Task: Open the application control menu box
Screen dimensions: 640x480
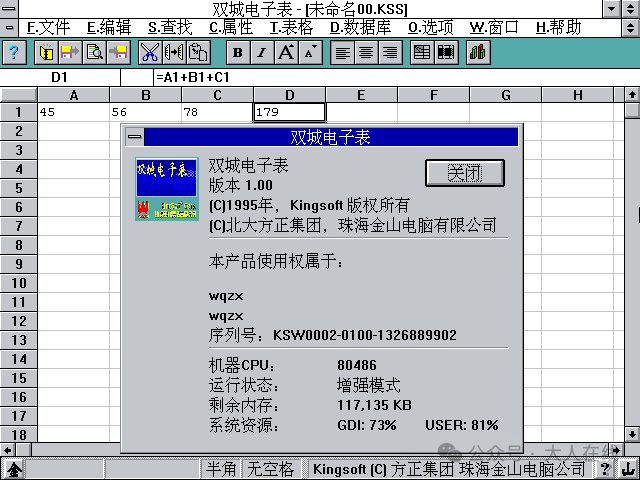Action: pos(9,9)
